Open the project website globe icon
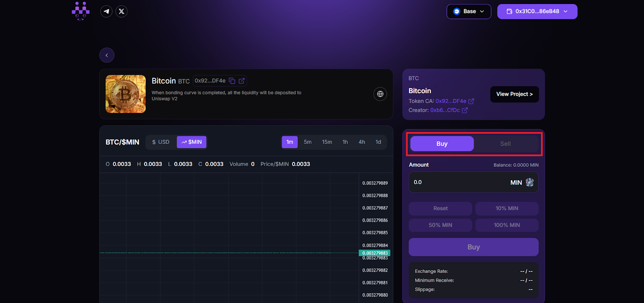644x303 pixels. 380,94
